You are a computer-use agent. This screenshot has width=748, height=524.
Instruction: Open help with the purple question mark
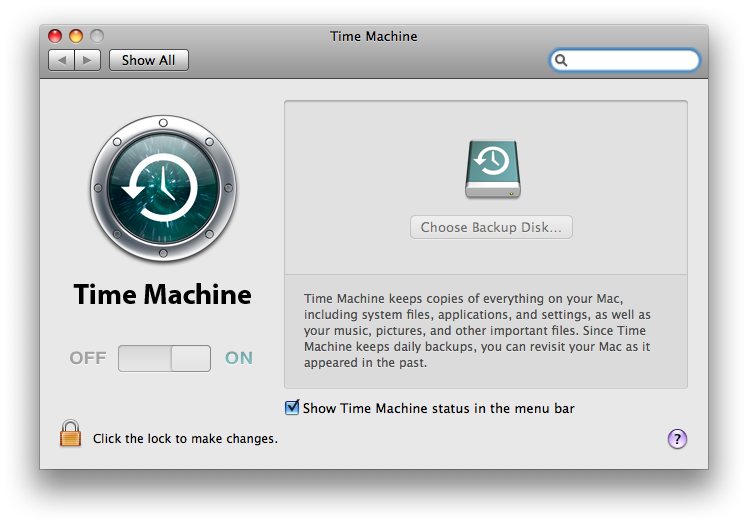coord(677,438)
